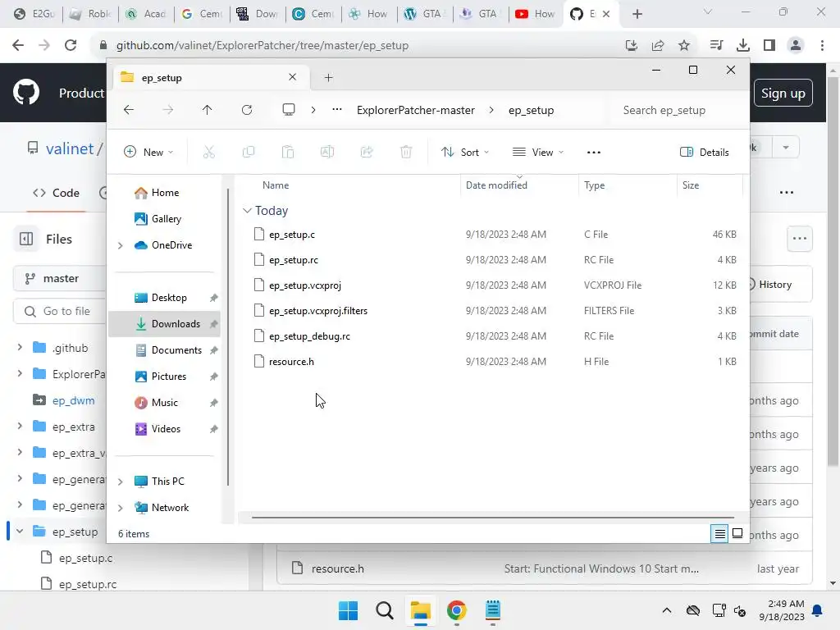840x630 pixels.
Task: Open the Code tab on GitHub
Action: [57, 193]
